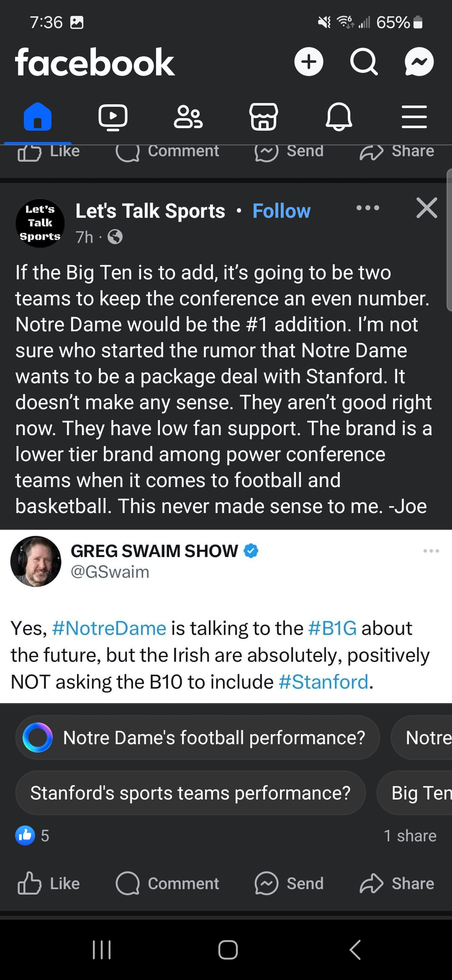Image resolution: width=452 pixels, height=980 pixels.
Task: Select Stanford's sports teams performance suggestion
Action: (x=190, y=793)
